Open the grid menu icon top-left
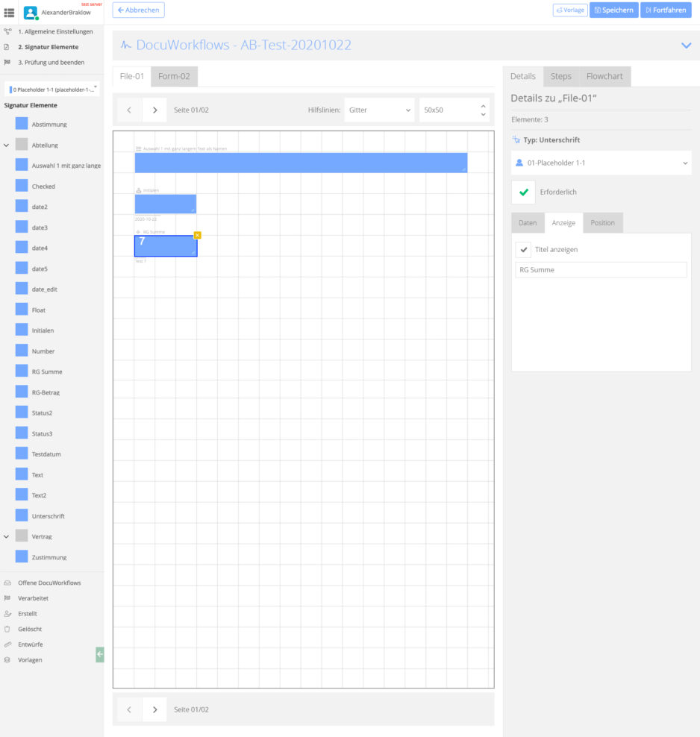 click(7, 10)
